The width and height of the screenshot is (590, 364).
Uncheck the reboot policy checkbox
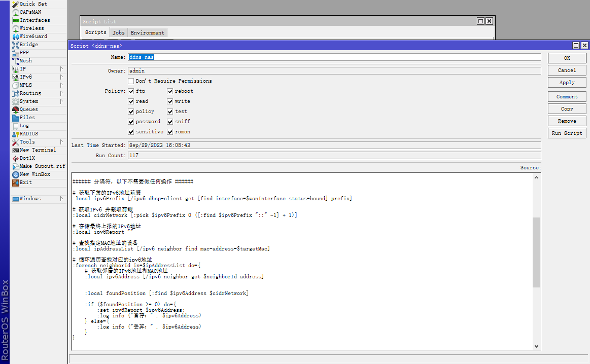(170, 91)
